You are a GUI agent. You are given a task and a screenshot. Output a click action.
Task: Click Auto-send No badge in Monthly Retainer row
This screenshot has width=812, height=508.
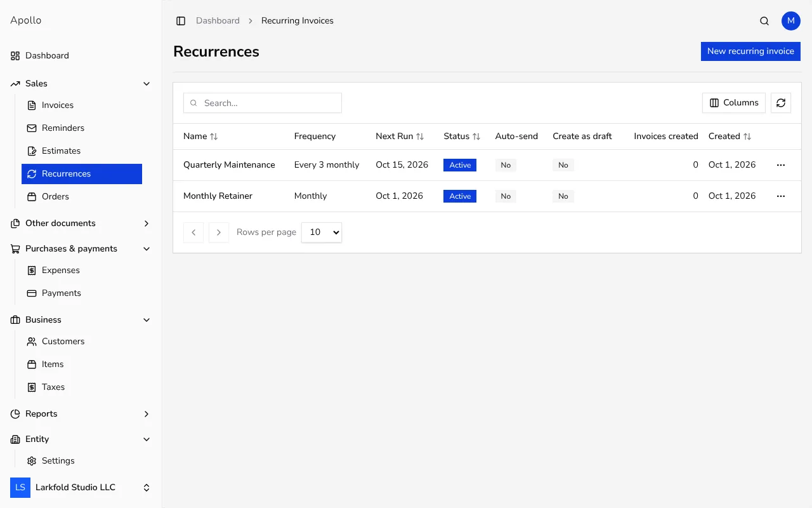pos(506,196)
